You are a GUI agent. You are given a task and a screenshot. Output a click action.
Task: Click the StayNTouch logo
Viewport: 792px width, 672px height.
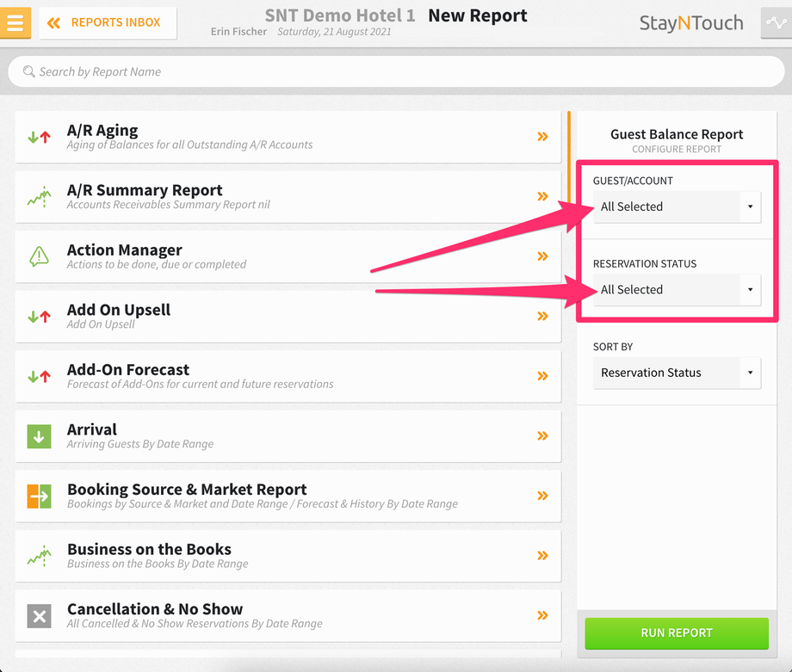691,22
